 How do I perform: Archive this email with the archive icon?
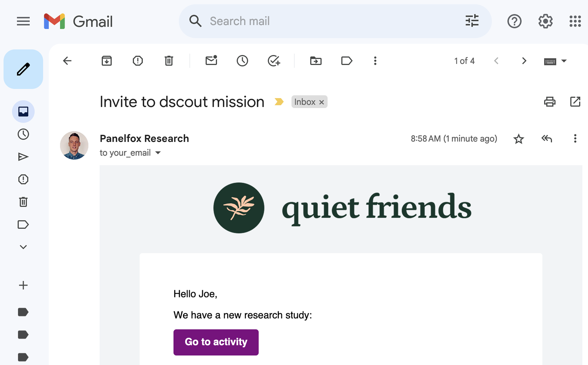point(107,61)
